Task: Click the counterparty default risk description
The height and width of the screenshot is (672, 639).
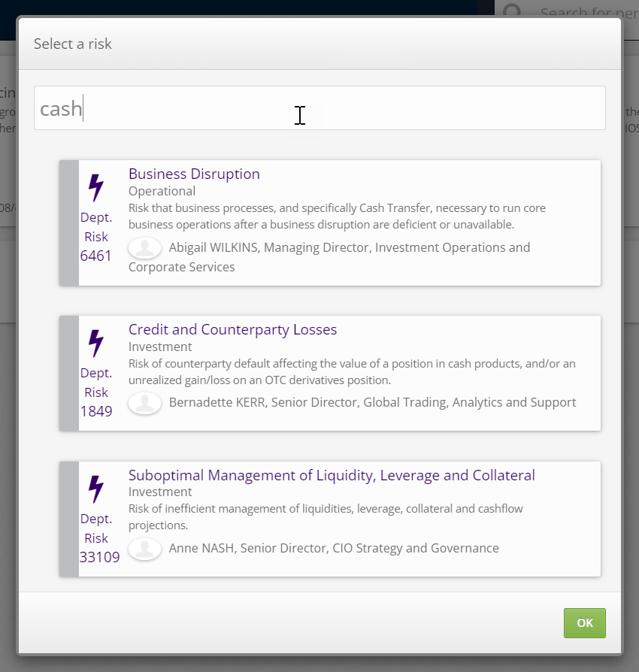Action: (352, 371)
